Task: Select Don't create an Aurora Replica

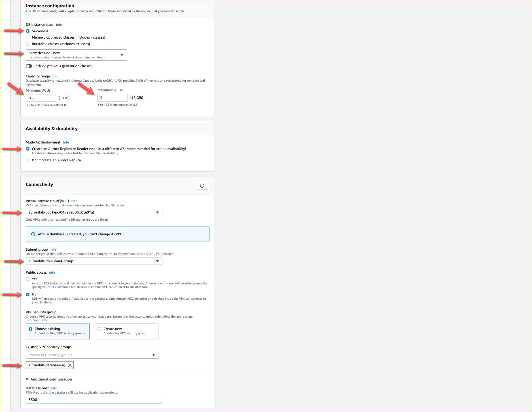Action: (x=28, y=160)
